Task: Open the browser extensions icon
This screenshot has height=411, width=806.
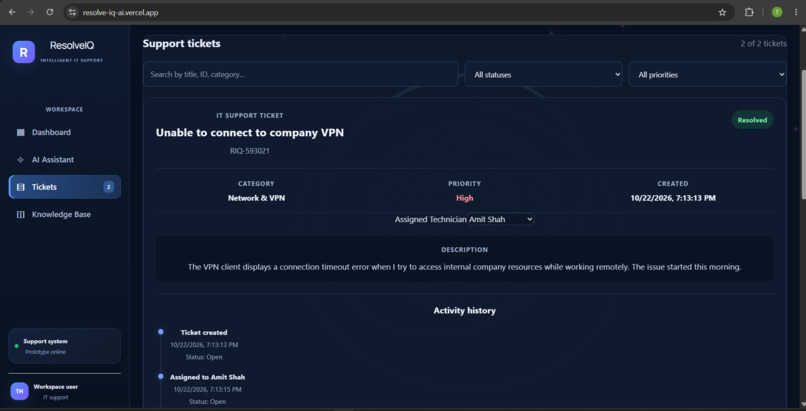Action: click(749, 12)
